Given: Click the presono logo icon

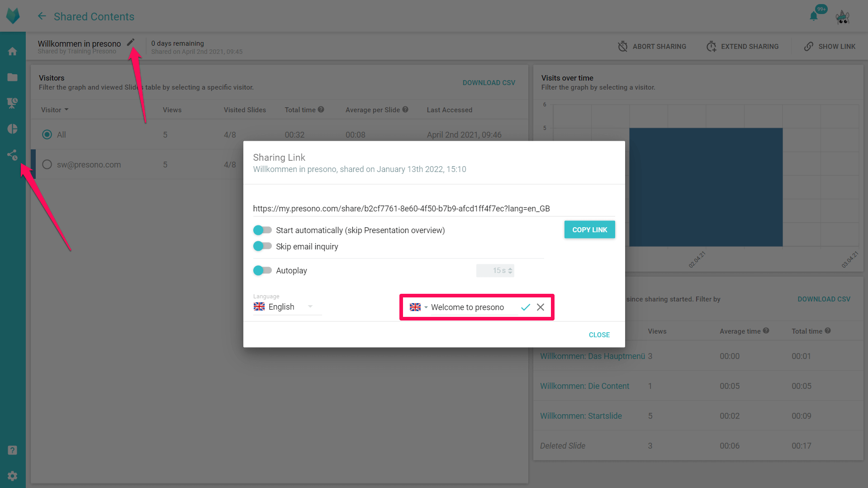Looking at the screenshot, I should 13,16.
